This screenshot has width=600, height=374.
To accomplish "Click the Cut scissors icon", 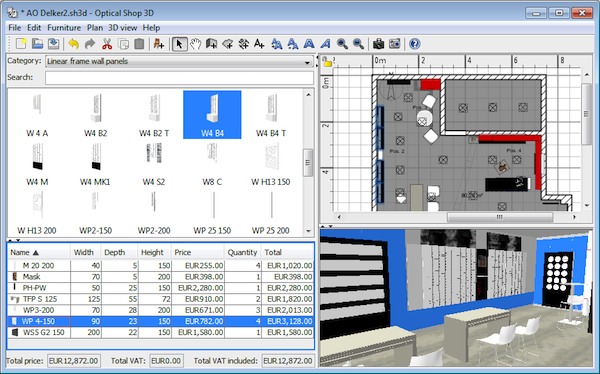I will [x=107, y=44].
